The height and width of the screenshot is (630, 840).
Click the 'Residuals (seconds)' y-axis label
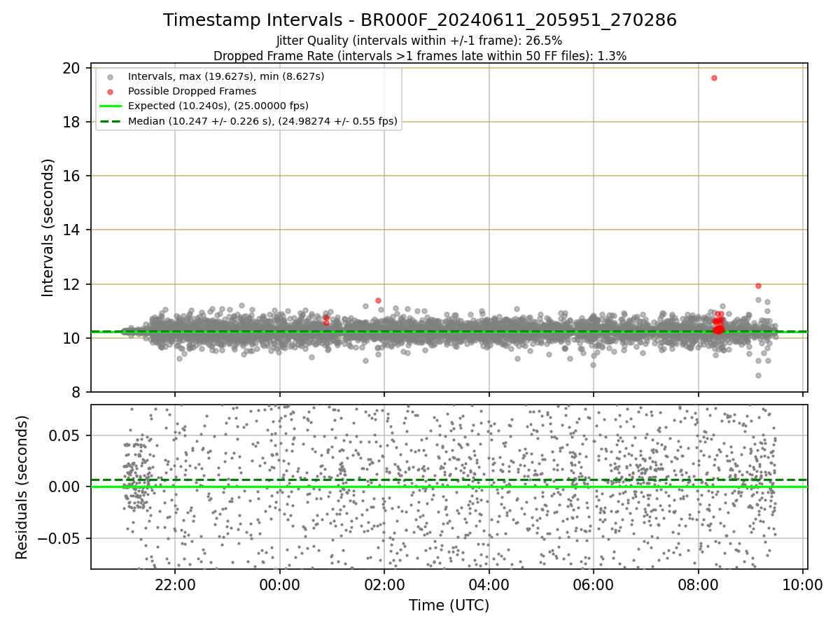pyautogui.click(x=22, y=487)
